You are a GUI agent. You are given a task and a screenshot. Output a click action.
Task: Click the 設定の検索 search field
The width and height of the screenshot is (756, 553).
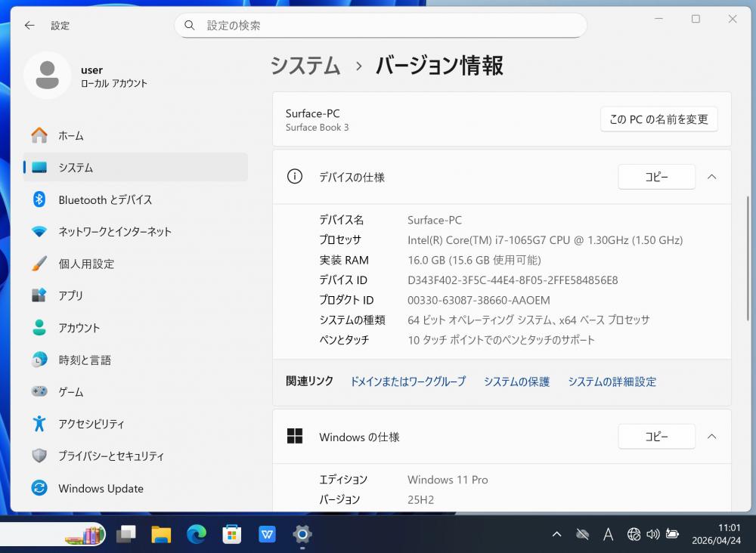point(380,26)
